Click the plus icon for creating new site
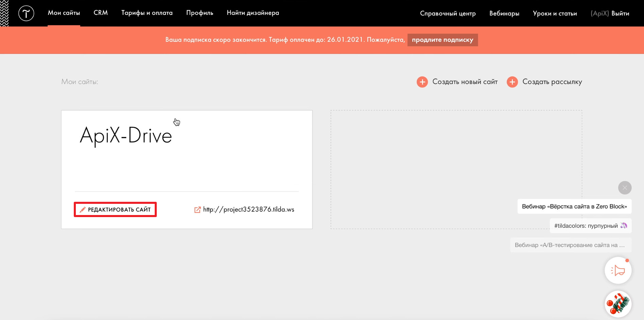The width and height of the screenshot is (644, 320). pos(422,82)
